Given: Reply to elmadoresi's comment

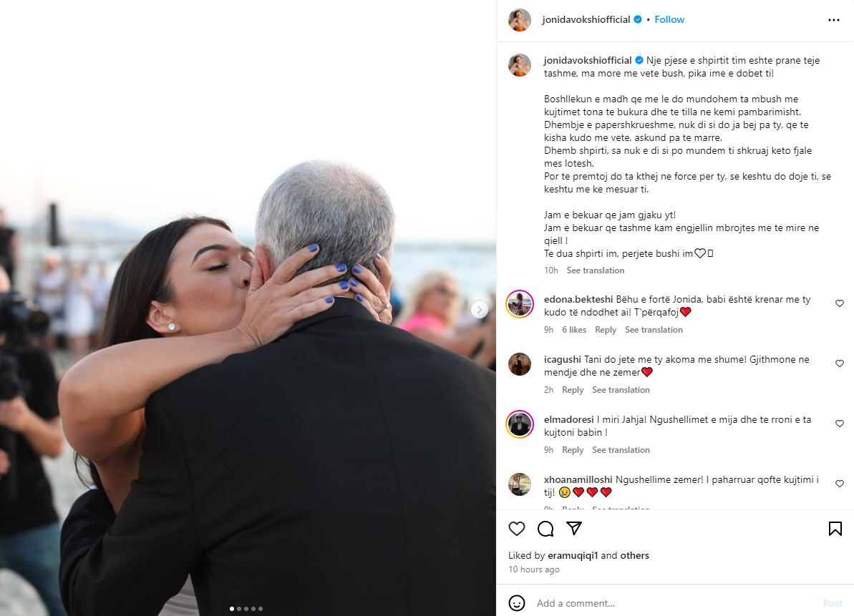Looking at the screenshot, I should [573, 450].
